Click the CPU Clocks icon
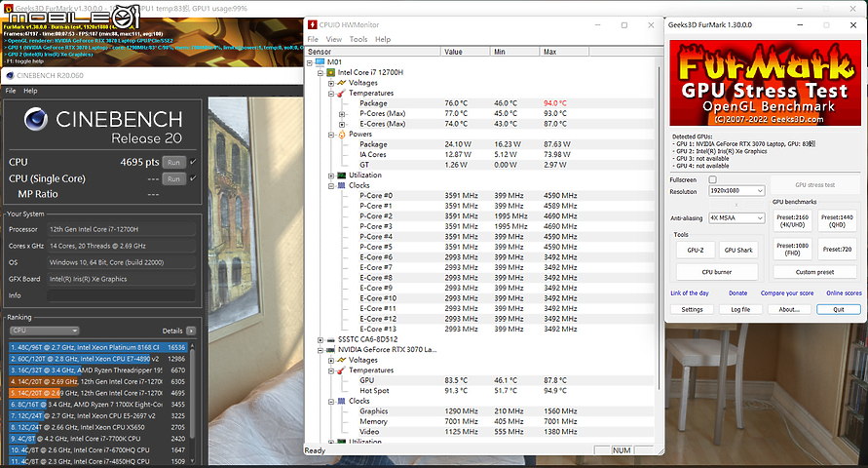This screenshot has width=868, height=468. pyautogui.click(x=342, y=185)
